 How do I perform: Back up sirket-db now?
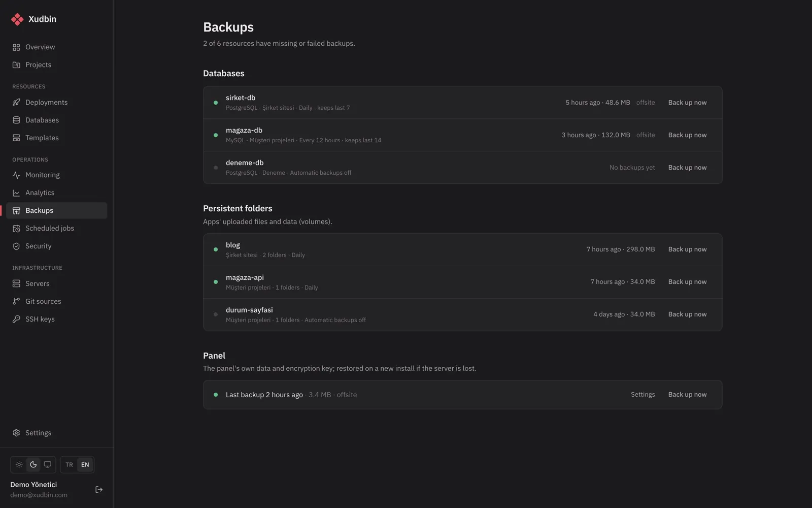pos(687,103)
